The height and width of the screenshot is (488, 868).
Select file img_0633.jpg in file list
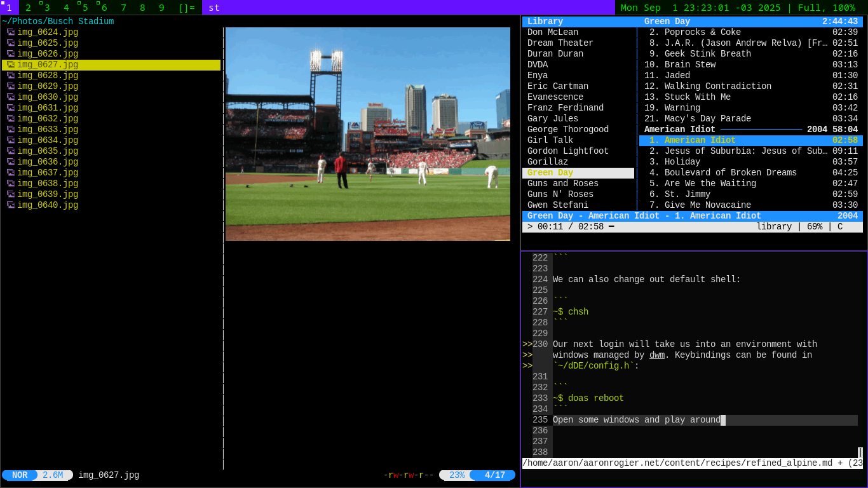pyautogui.click(x=48, y=130)
